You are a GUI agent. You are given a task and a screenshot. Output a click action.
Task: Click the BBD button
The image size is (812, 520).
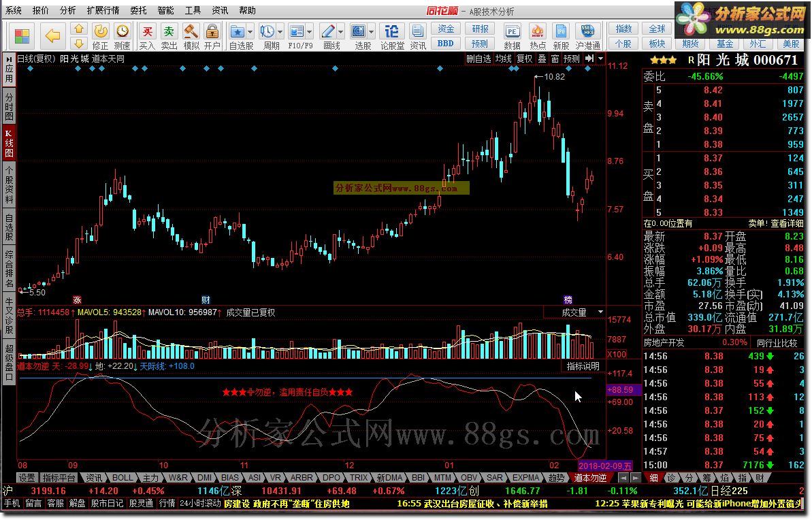point(446,44)
